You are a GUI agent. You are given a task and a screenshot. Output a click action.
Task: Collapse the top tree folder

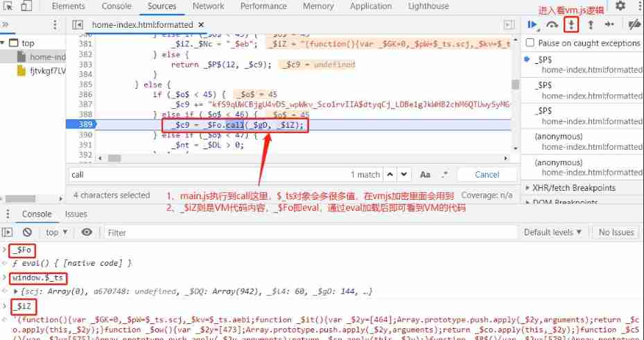coord(3,43)
